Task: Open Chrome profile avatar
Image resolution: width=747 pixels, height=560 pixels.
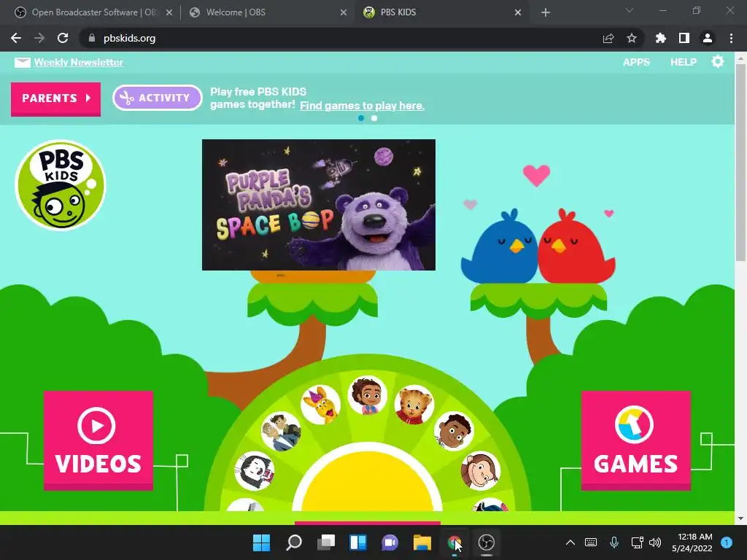Action: [x=707, y=38]
